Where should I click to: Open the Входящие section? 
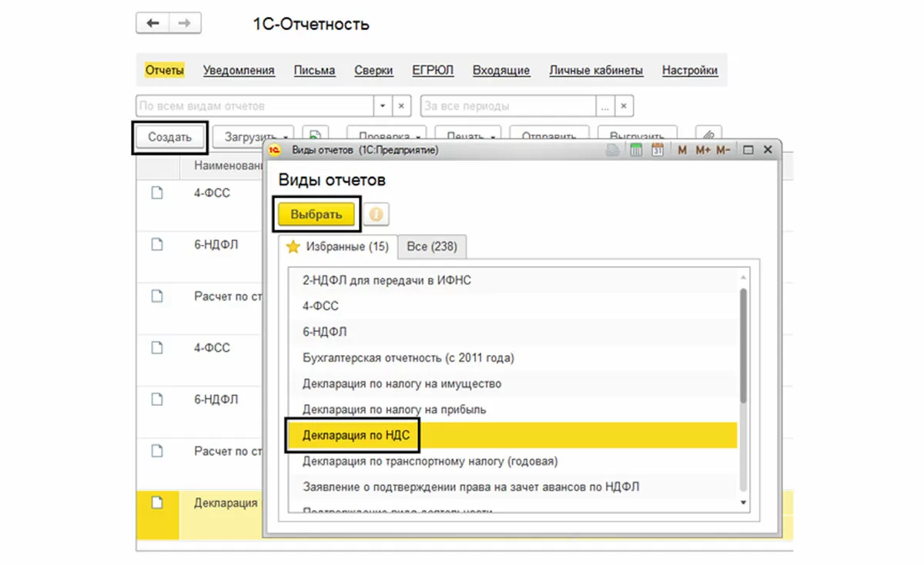coord(501,70)
